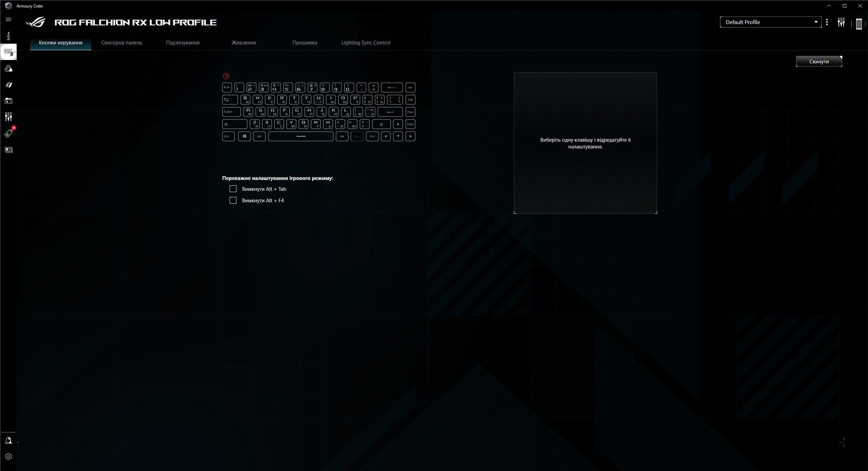The height and width of the screenshot is (471, 868).
Task: Check the battery status icon in header
Action: tap(859, 24)
